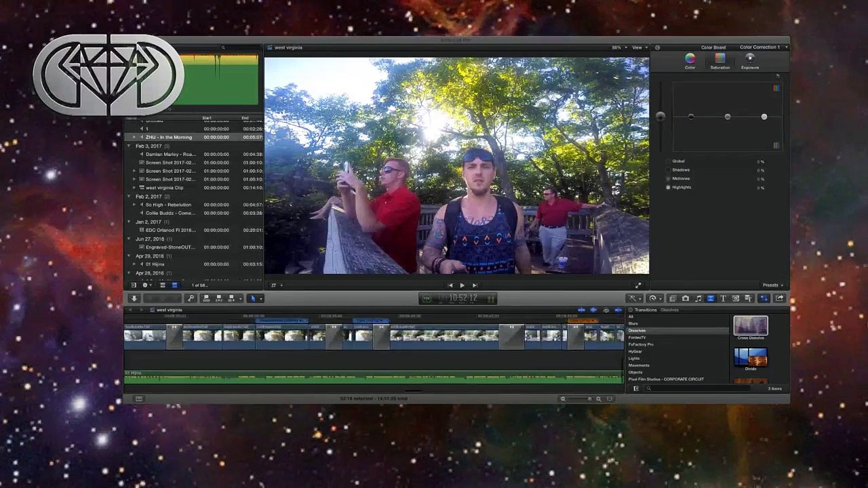
Task: Open the Generators browser
Action: pyautogui.click(x=736, y=298)
